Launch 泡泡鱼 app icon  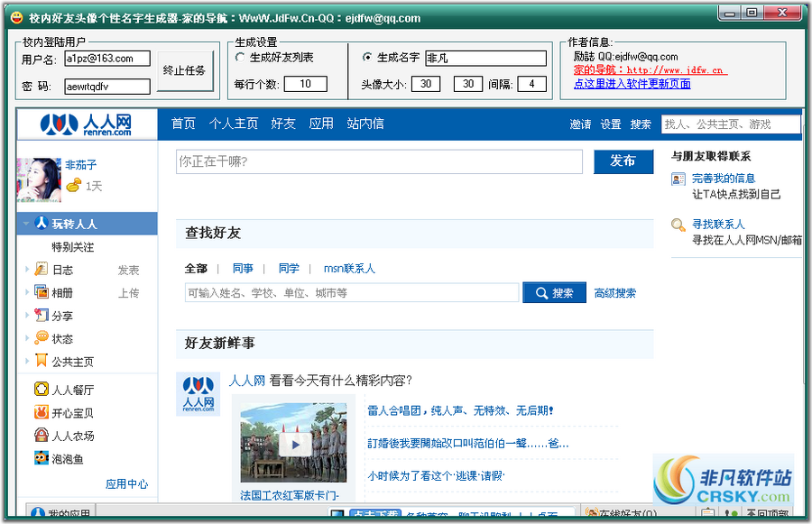point(42,458)
